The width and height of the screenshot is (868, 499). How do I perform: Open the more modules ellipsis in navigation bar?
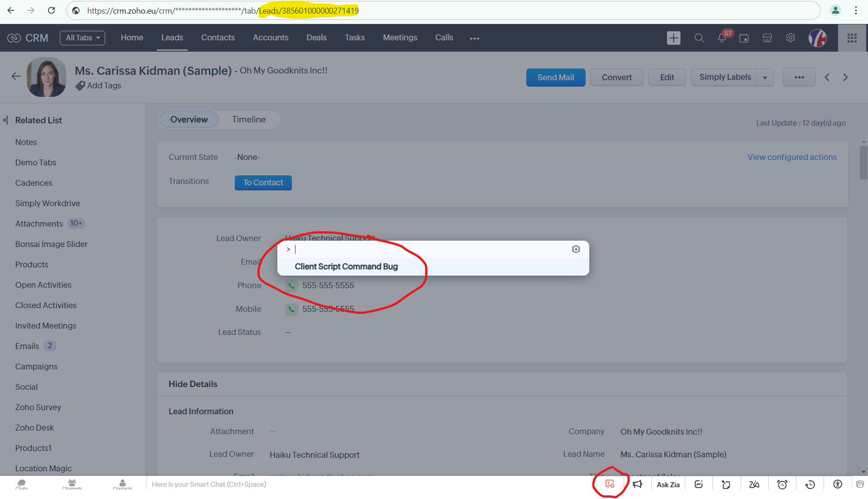[475, 38]
